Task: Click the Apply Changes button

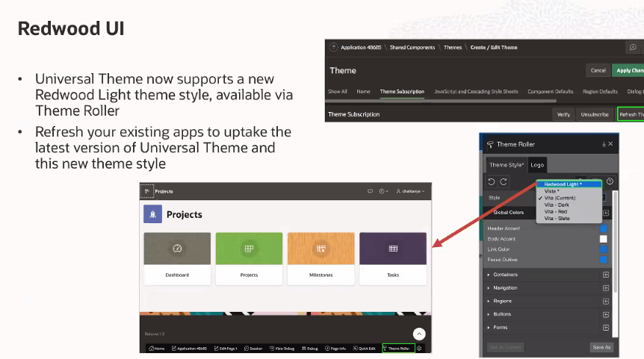Action: (628, 71)
